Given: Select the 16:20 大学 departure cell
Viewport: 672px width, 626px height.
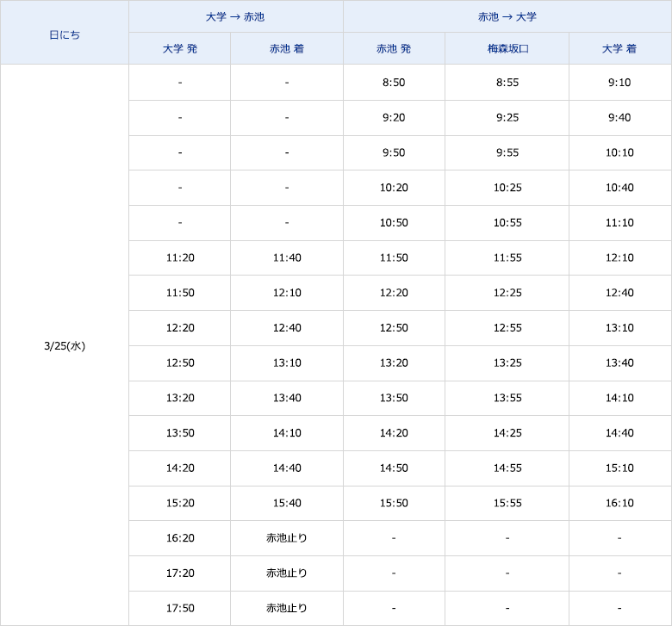Looking at the screenshot, I should tap(180, 538).
